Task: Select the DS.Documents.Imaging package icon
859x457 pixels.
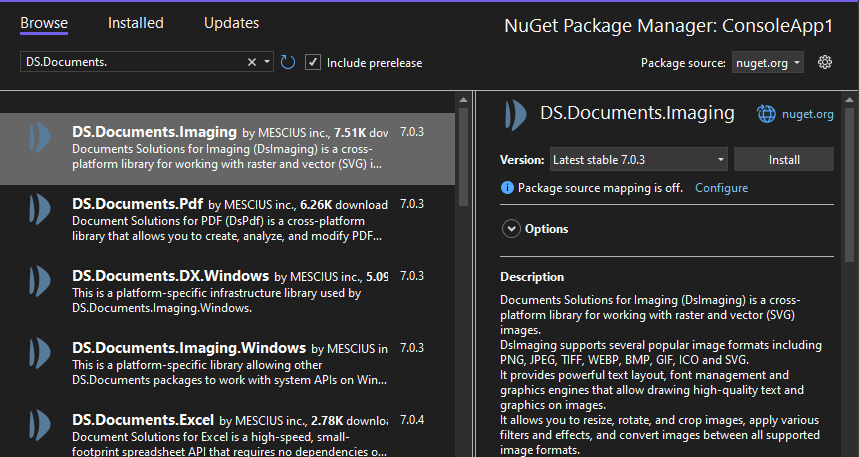Action: click(x=39, y=137)
